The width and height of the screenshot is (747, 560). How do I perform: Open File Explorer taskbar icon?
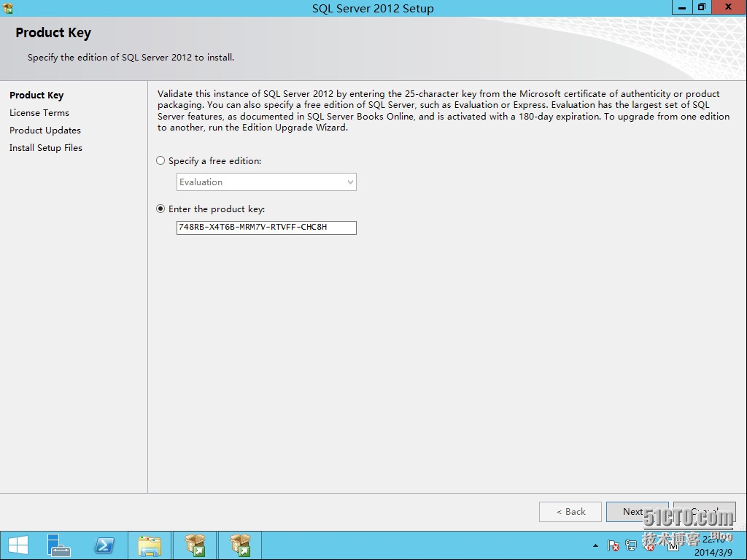click(x=150, y=545)
